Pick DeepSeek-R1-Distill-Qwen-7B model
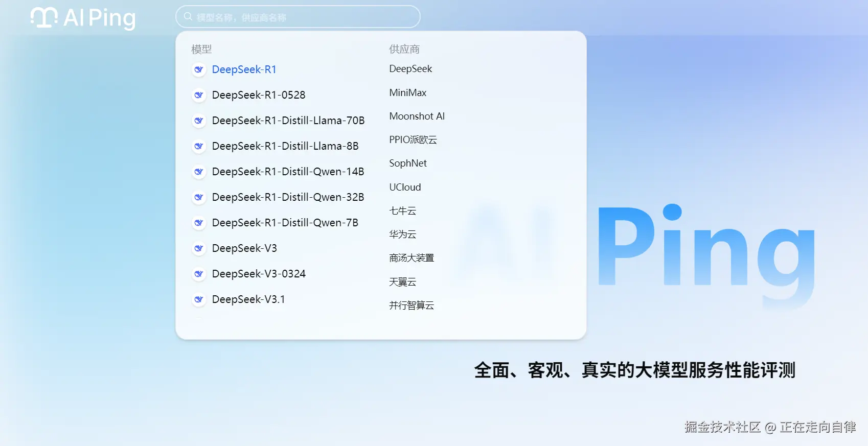The image size is (868, 446). (x=285, y=223)
